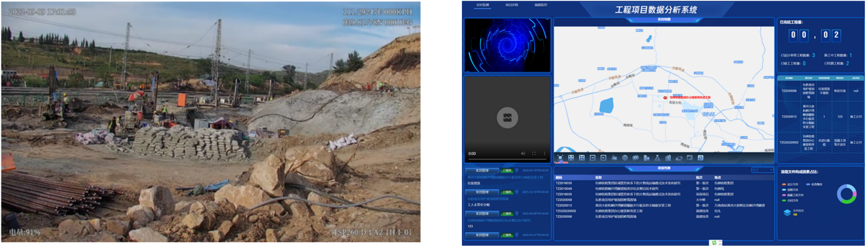Open the project list filter dropdown
This screenshot has width=868, height=249.
pyautogui.click(x=762, y=170)
